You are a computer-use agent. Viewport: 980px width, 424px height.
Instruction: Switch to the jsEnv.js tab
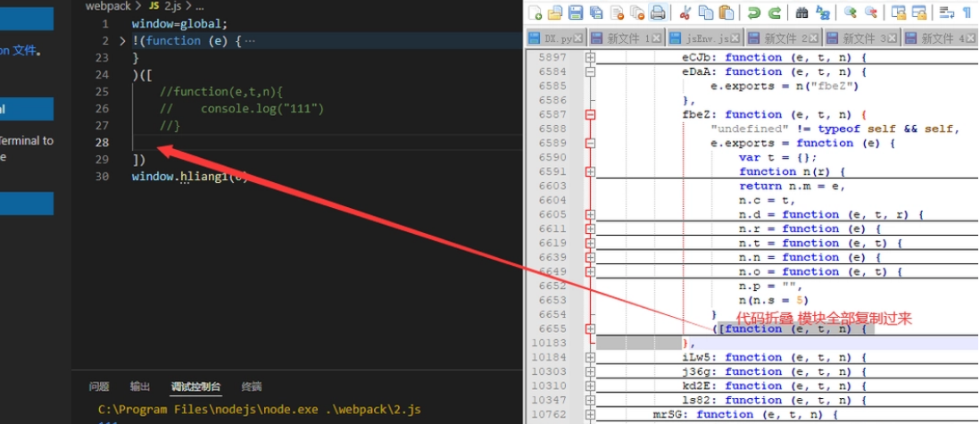click(x=705, y=38)
